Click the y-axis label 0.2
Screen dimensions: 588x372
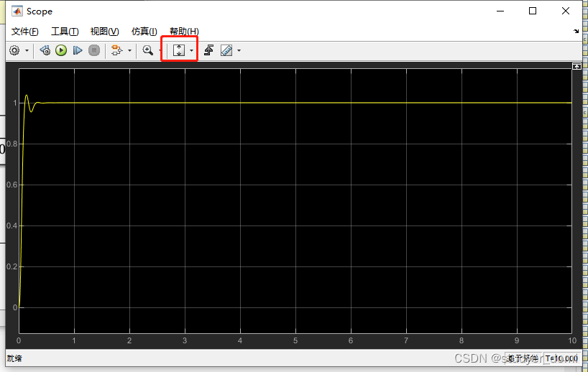tap(12, 266)
